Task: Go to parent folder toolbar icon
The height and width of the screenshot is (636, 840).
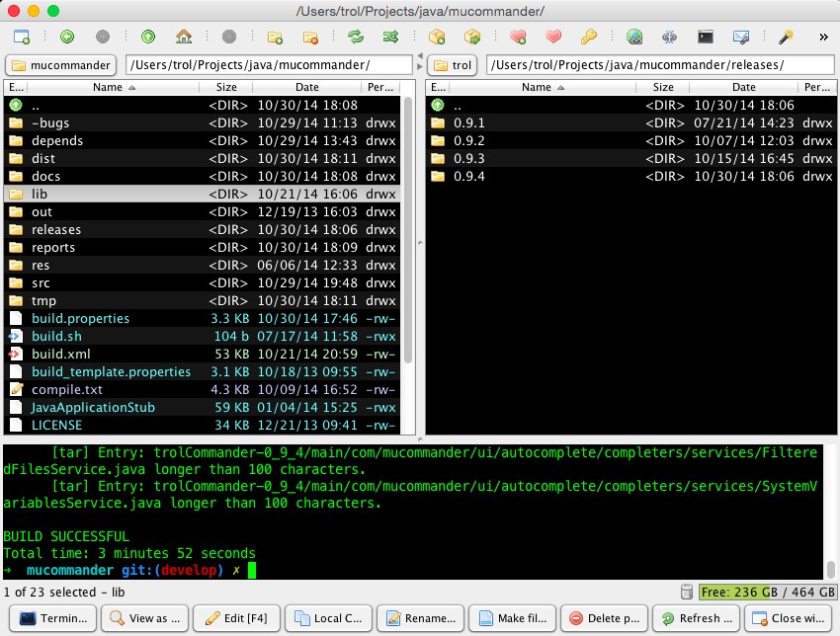Action: click(148, 38)
